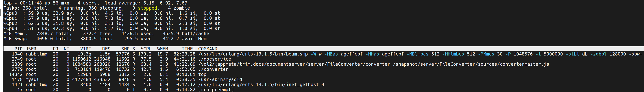
Task: Click PID 14342 of the top process
Action: [16, 75]
